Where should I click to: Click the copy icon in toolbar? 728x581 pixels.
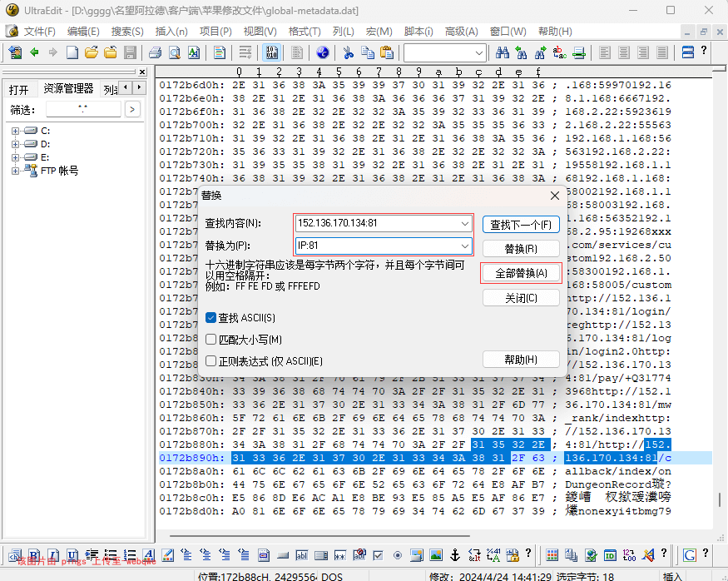pyautogui.click(x=367, y=52)
